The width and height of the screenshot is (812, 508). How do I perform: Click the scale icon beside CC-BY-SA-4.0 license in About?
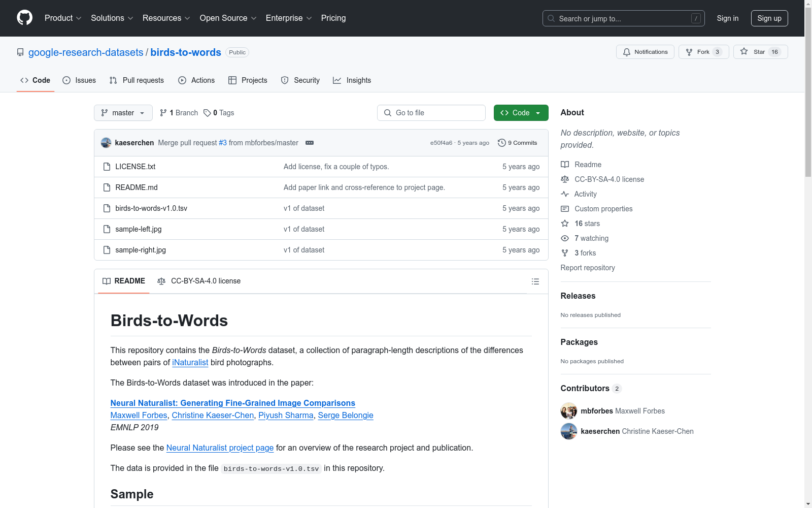pyautogui.click(x=565, y=179)
